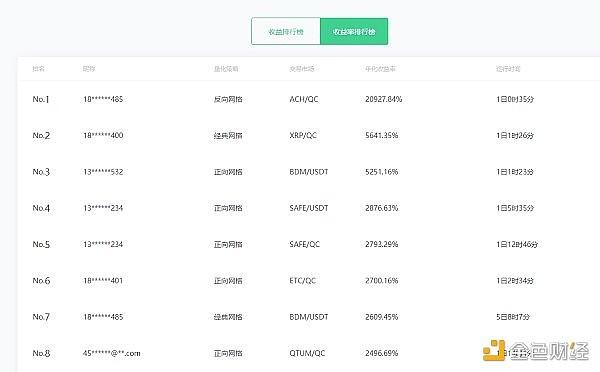This screenshot has height=372, width=600.
Task: Click the 20927.84% annualized return value
Action: click(383, 99)
